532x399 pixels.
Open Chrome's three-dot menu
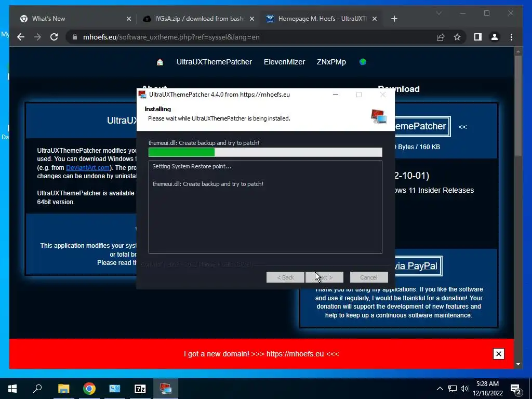[511, 37]
